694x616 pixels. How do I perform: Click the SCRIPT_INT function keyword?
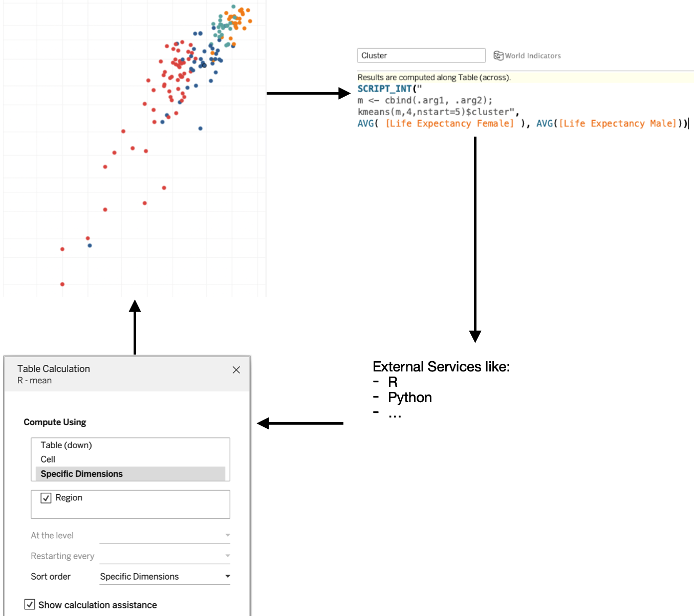pyautogui.click(x=384, y=89)
